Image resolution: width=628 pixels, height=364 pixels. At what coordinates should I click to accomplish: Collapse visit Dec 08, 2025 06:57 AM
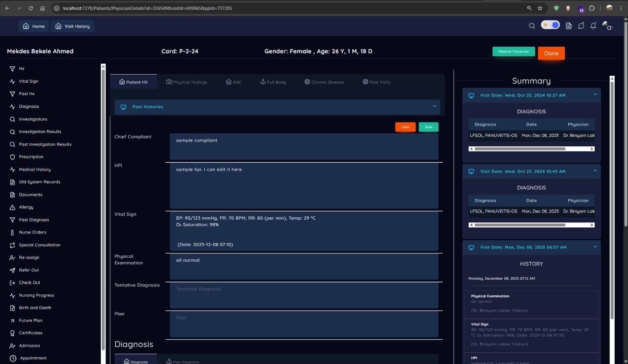tap(595, 247)
